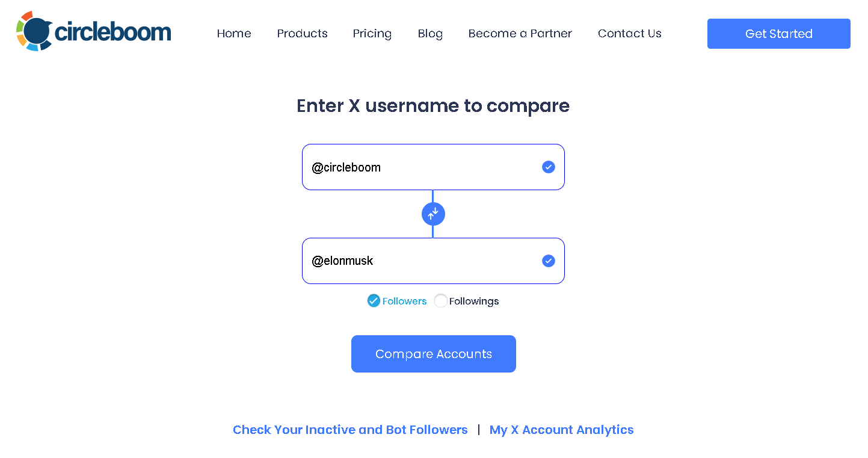
Task: Expand the Become a Partner menu
Action: (x=520, y=34)
